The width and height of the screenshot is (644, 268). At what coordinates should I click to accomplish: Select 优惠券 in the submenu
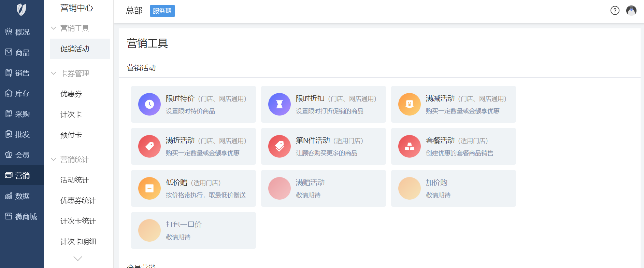point(71,94)
